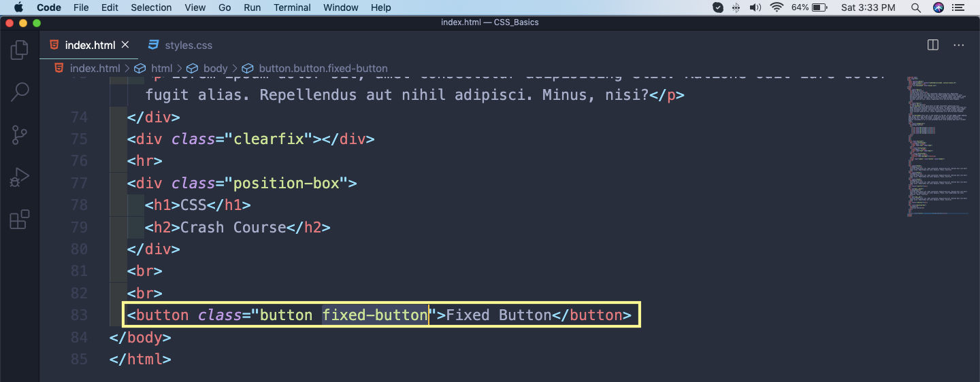Open the Run menu

pos(252,7)
